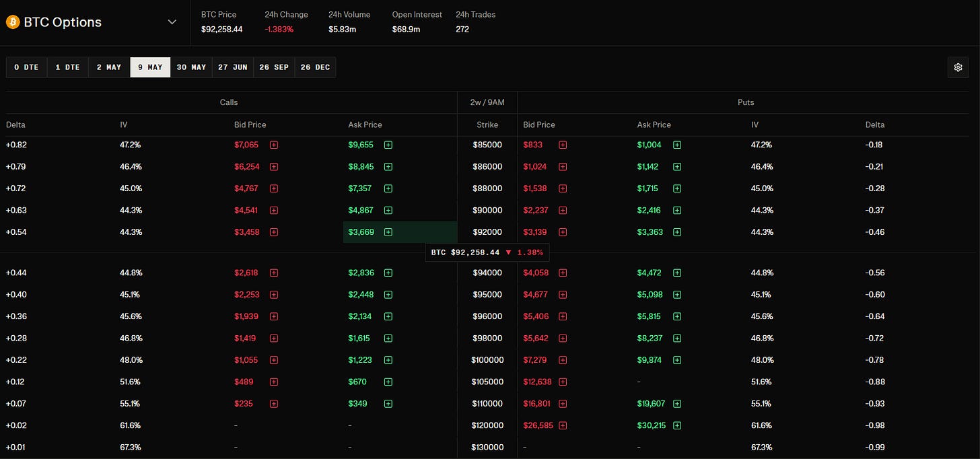Click the $85000 strike cell
Screen dimensions: 980x459
[x=487, y=145]
